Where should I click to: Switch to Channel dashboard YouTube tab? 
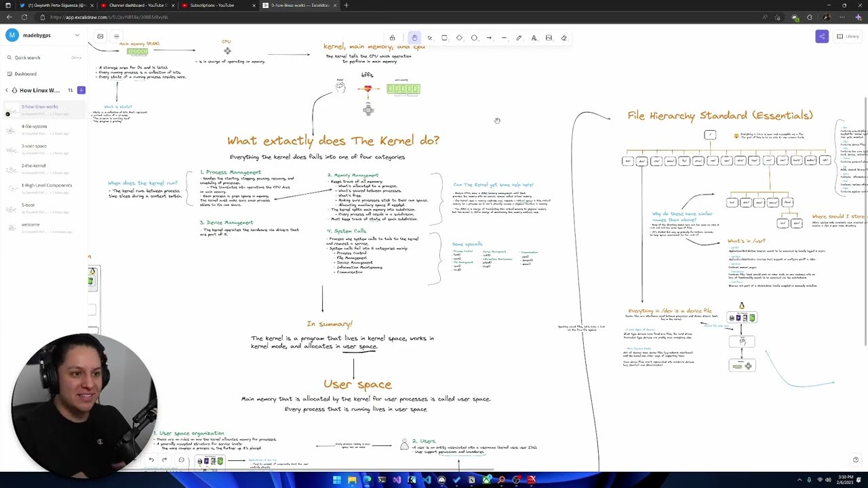coord(138,5)
